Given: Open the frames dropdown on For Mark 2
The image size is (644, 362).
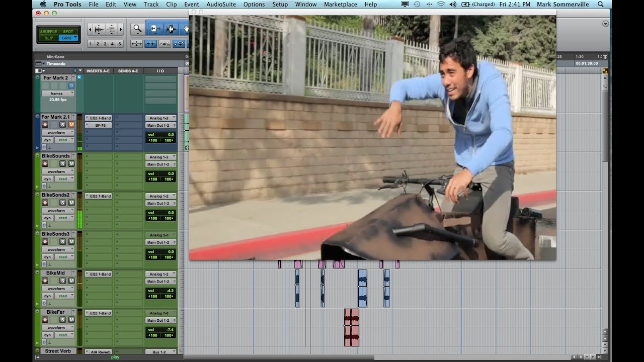Looking at the screenshot, I should click(x=58, y=94).
